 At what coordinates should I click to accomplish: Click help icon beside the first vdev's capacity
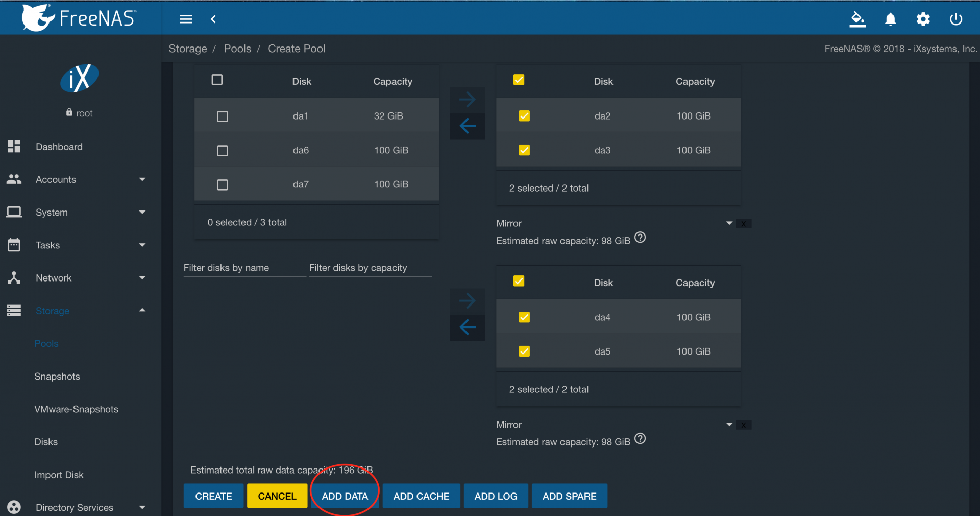click(x=640, y=238)
